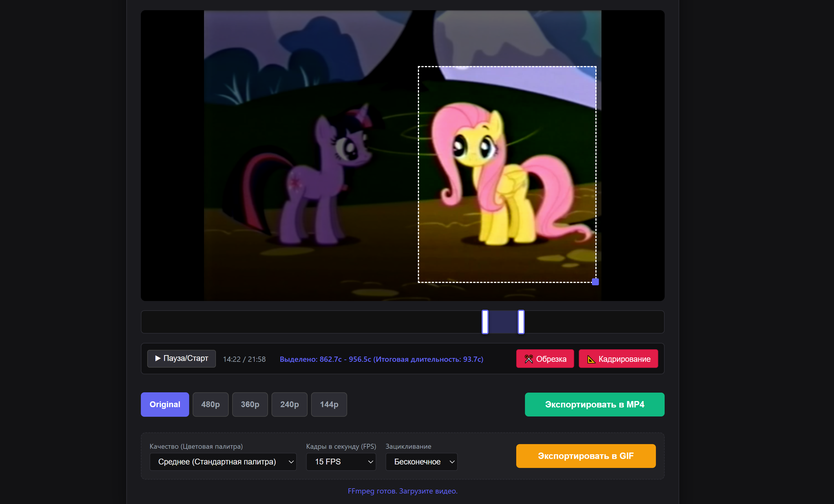Open the 15 FPS frame rate dropdown
The width and height of the screenshot is (834, 504).
pyautogui.click(x=341, y=462)
